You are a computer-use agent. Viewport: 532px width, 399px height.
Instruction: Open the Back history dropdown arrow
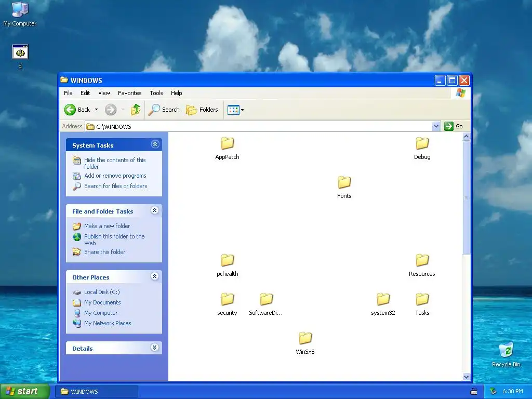[96, 110]
